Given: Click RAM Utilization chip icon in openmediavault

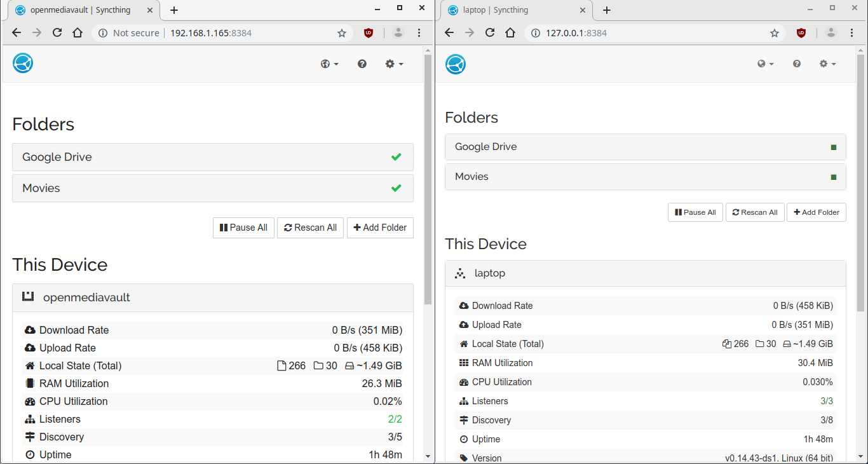Looking at the screenshot, I should point(30,383).
